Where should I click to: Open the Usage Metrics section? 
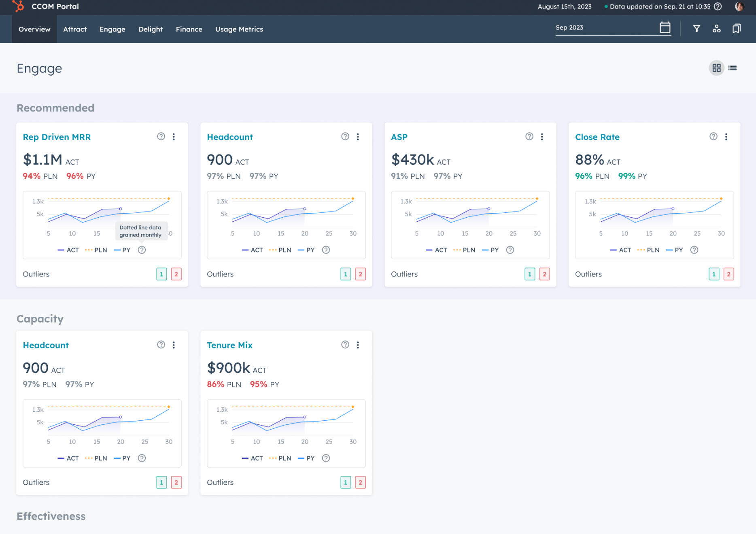(239, 29)
